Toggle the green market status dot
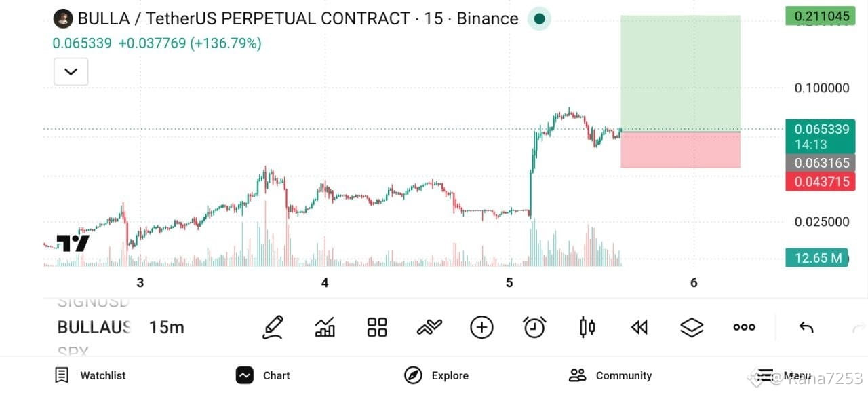This screenshot has height=395, width=868. point(539,19)
